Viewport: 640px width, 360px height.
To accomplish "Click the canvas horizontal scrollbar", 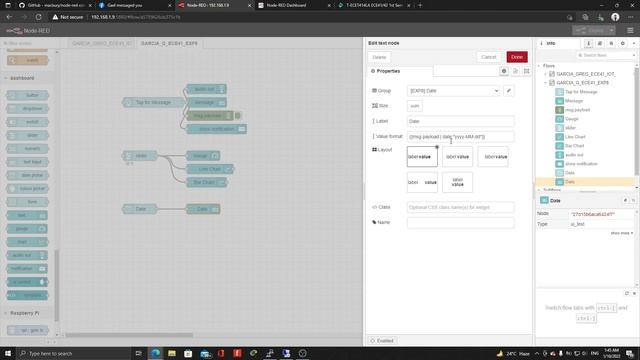I will (x=130, y=335).
